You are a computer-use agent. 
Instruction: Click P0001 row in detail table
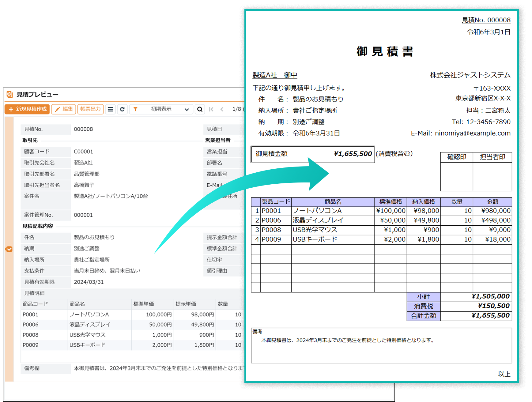coord(132,314)
